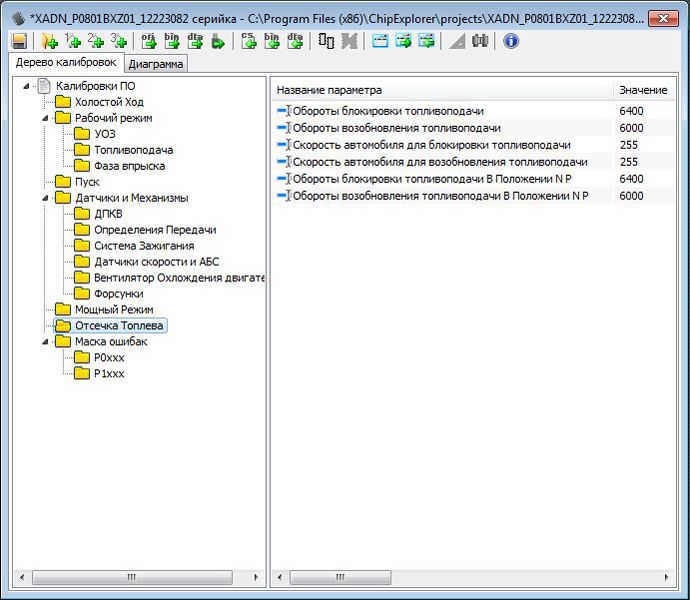Screen dimensions: 690x600
Task: Open the Форсунки calibration folder
Action: point(118,294)
